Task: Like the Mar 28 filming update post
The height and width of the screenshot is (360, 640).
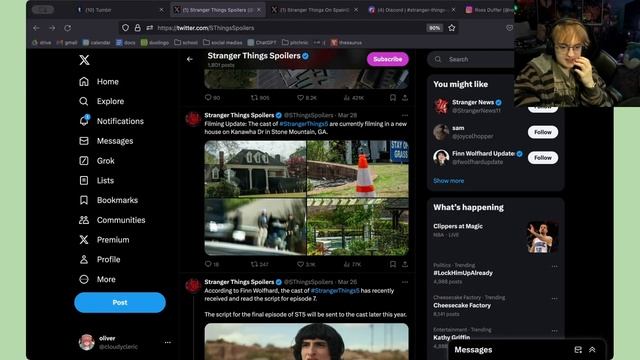Action: click(x=306, y=264)
